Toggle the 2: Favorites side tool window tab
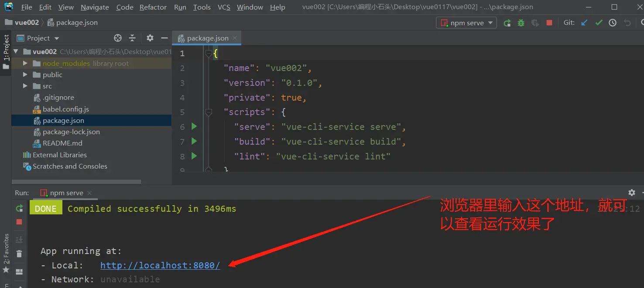Screen dimensions: 644x288 6,254
